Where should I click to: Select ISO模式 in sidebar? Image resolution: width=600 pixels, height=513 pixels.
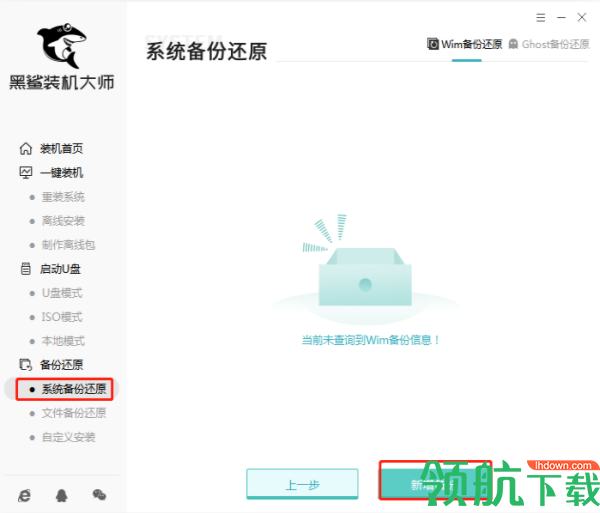(x=62, y=317)
